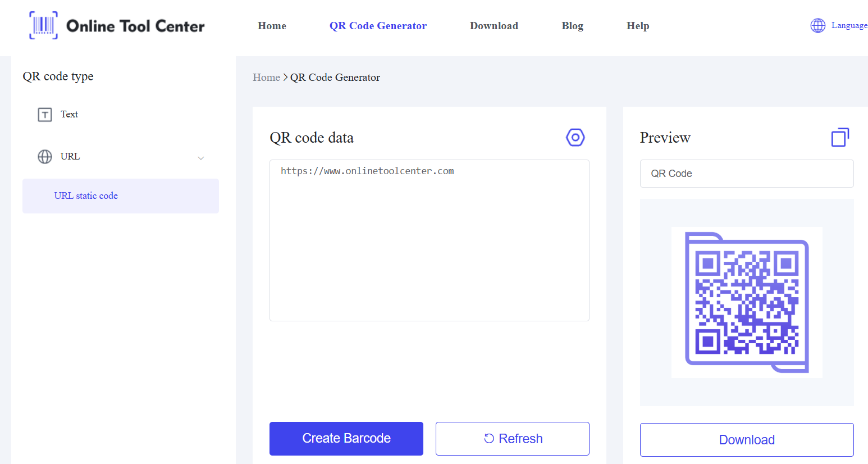
Task: Click the QR Code name field
Action: (x=747, y=174)
